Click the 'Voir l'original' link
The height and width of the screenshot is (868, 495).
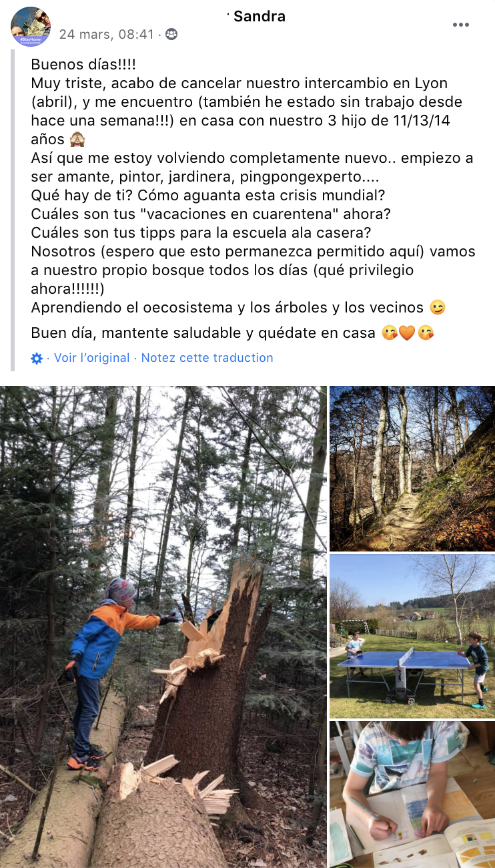92,358
